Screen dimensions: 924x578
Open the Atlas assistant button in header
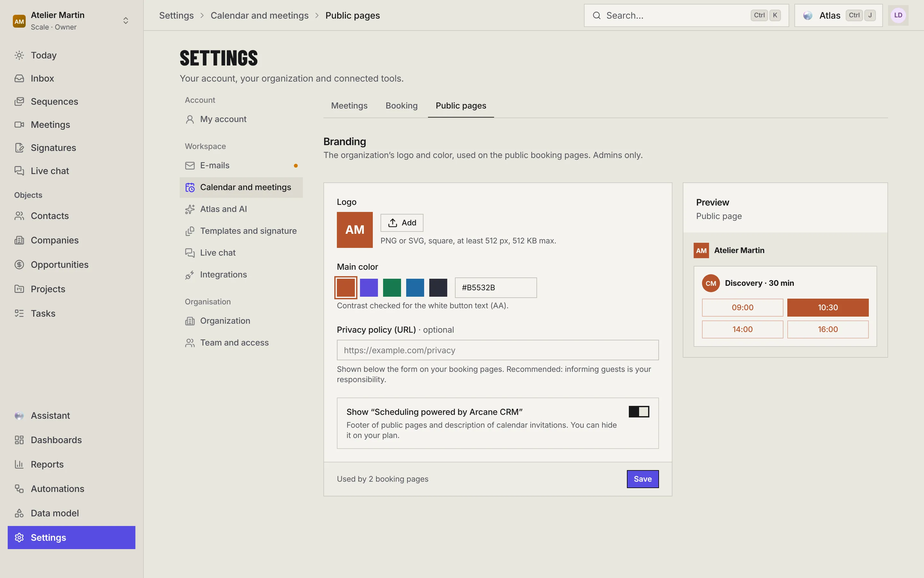coord(838,15)
